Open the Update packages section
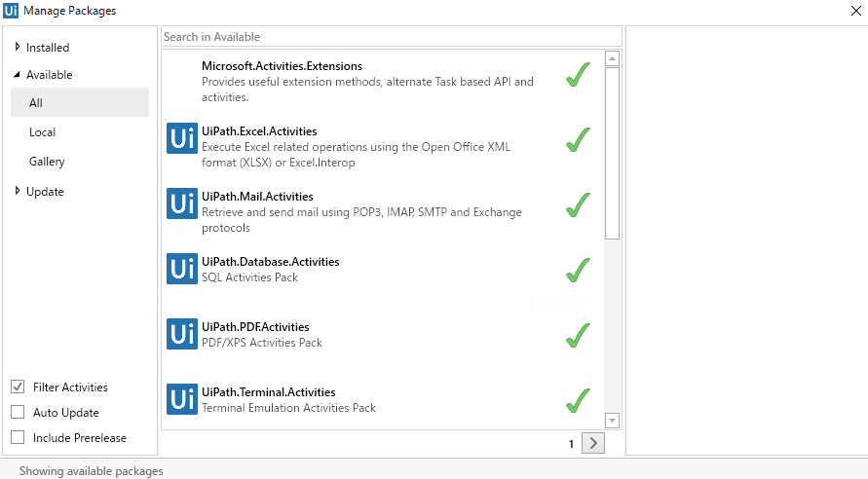The image size is (868, 479). [45, 192]
